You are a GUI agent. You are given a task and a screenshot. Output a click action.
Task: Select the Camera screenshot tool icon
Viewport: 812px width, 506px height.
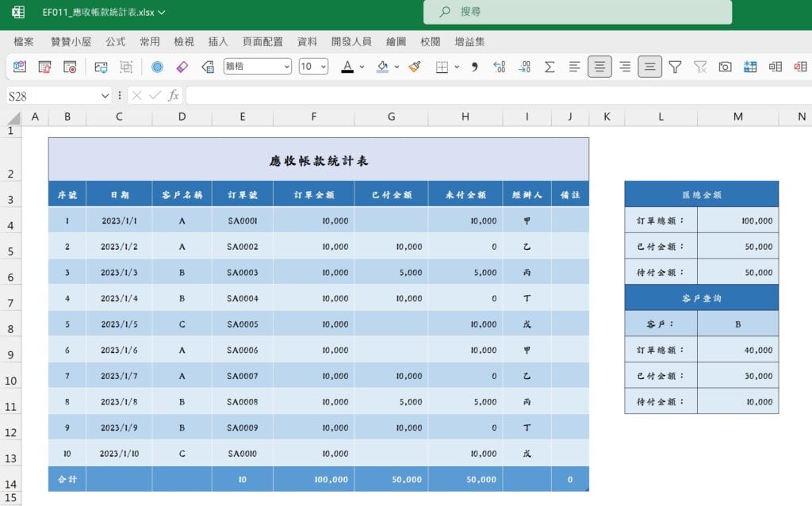723,67
